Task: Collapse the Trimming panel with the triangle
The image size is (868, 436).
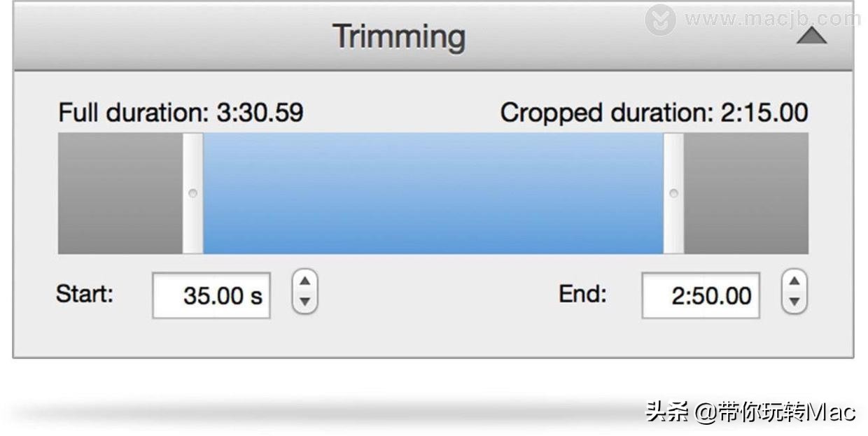Action: 811,36
